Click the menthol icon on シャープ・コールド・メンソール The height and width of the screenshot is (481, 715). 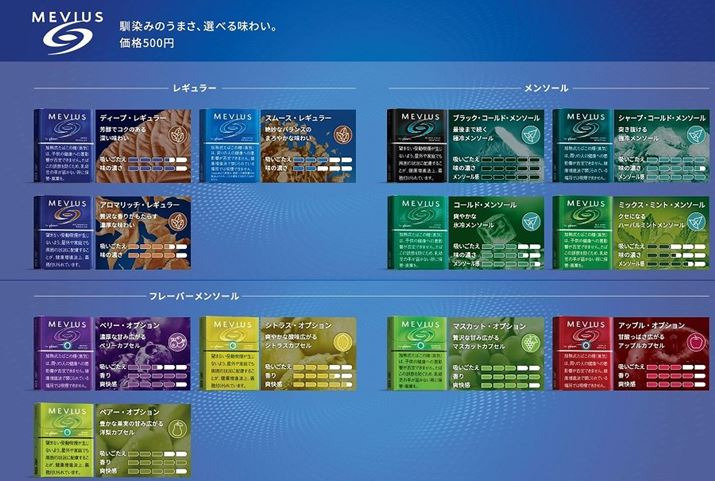point(696,135)
